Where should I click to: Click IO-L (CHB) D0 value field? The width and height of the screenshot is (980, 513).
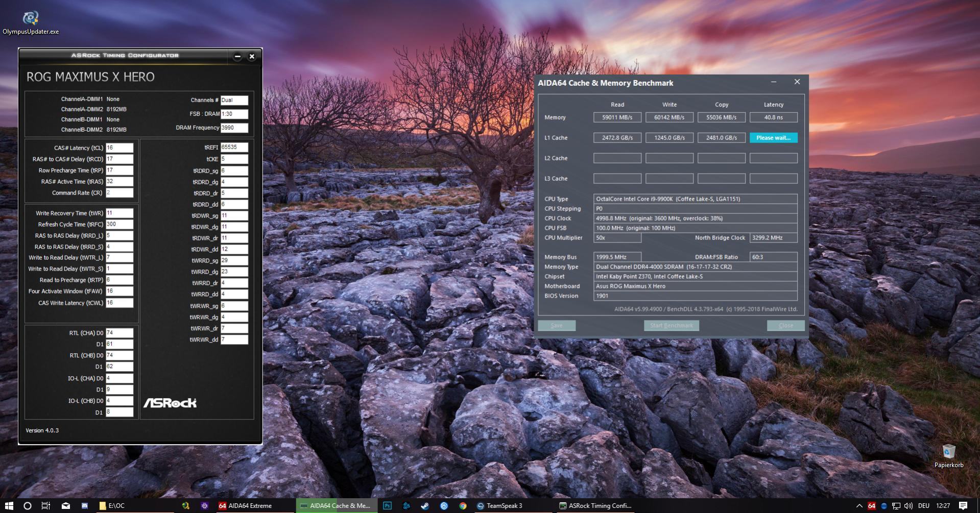coord(119,401)
